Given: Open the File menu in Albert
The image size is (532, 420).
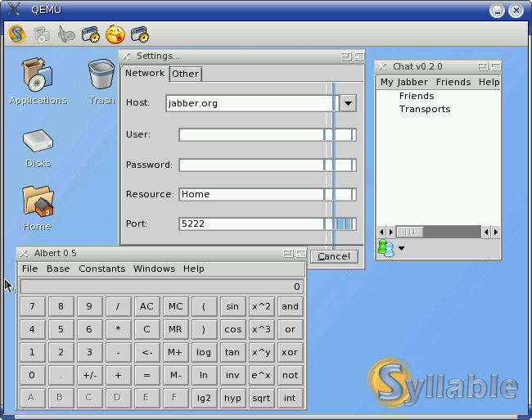Looking at the screenshot, I should coord(29,269).
